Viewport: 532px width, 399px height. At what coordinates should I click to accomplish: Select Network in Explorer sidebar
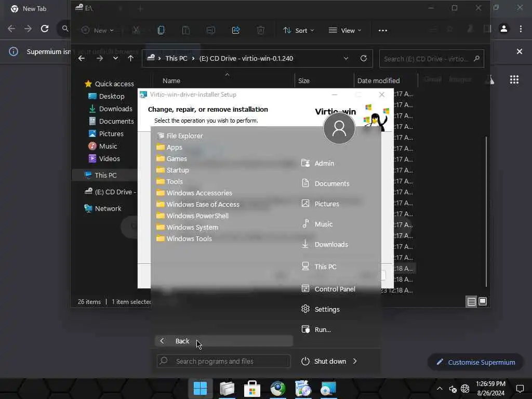click(102, 208)
